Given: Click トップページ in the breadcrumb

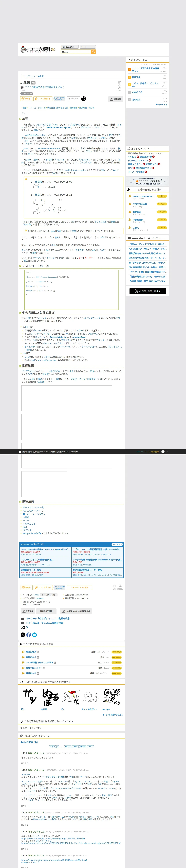Looking at the screenshot, I should 29,76.
